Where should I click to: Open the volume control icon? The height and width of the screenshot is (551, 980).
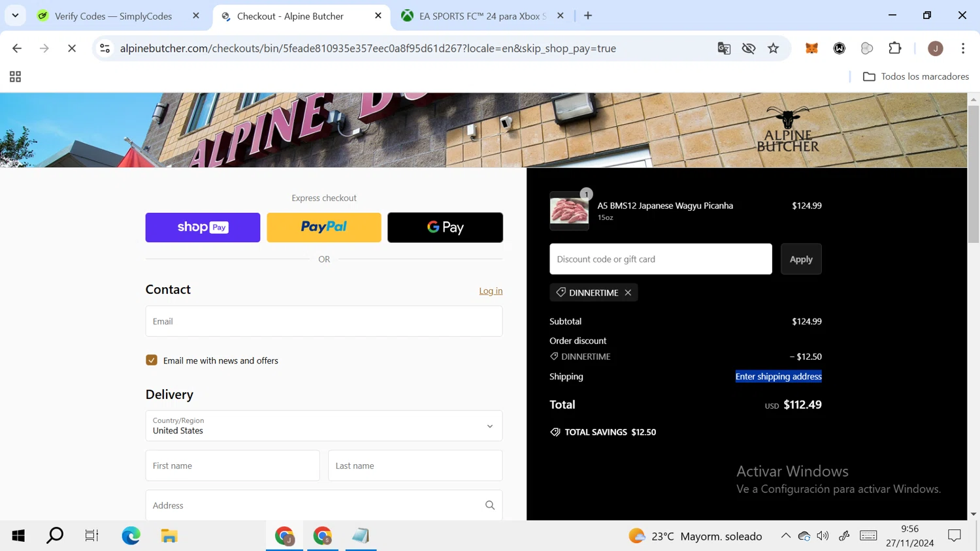tap(823, 536)
